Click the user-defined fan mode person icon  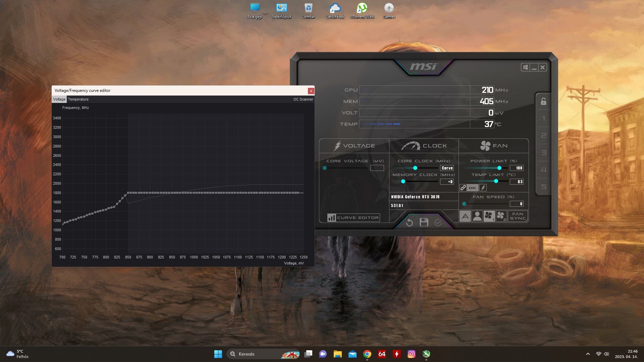click(477, 216)
